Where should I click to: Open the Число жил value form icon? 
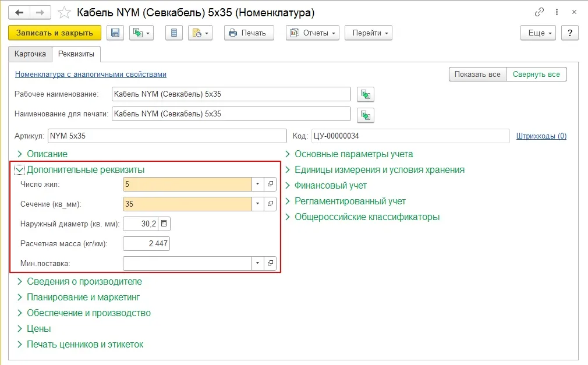pos(270,185)
